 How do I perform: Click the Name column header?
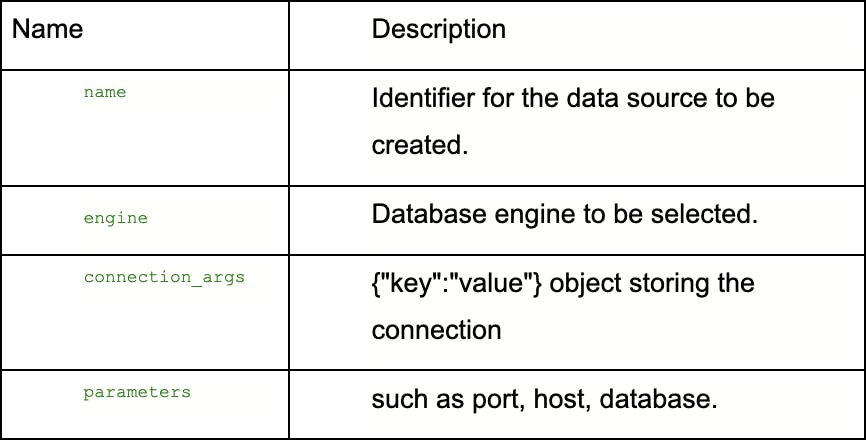[x=47, y=30]
